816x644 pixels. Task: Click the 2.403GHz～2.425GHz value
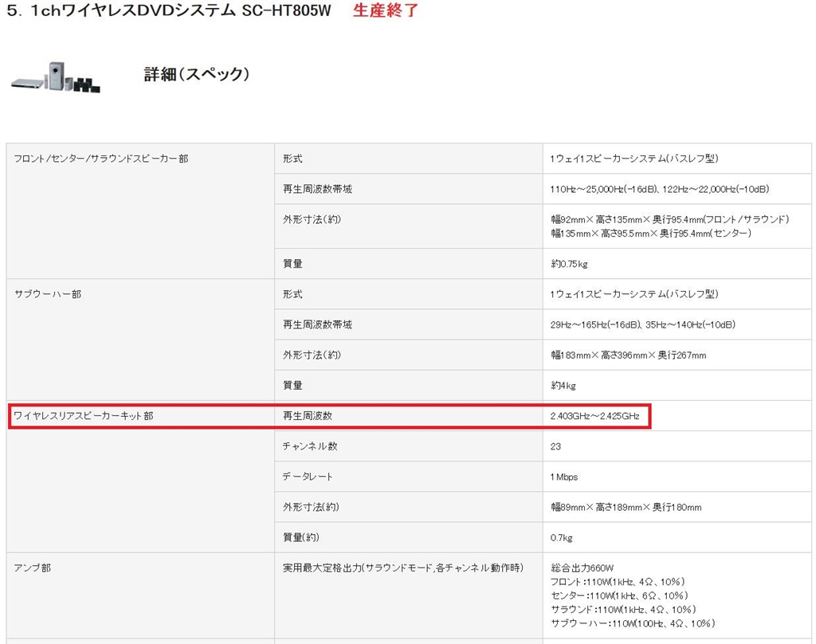tap(594, 416)
